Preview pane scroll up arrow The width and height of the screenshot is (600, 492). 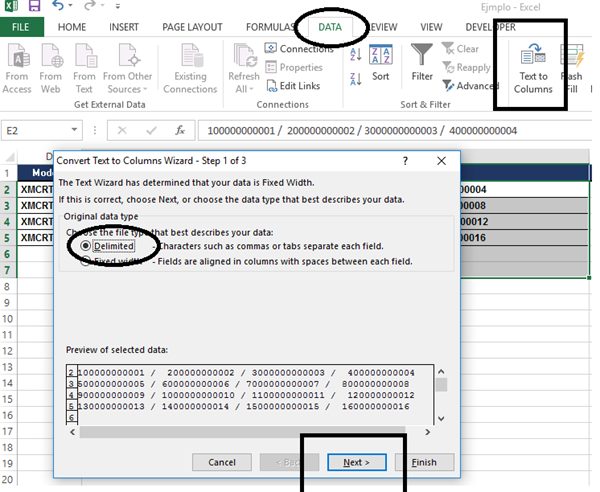(441, 371)
